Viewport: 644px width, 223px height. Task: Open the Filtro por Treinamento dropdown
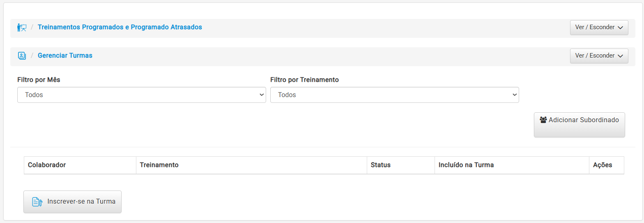394,95
